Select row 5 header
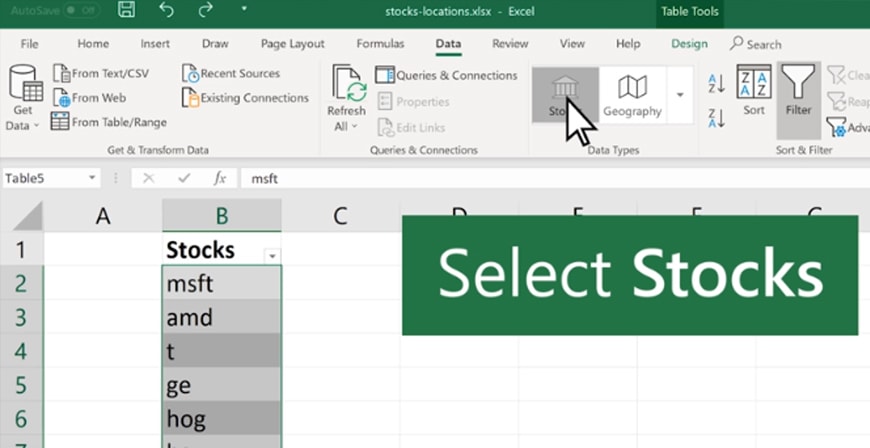Screen dimensions: 870x448 (21, 385)
